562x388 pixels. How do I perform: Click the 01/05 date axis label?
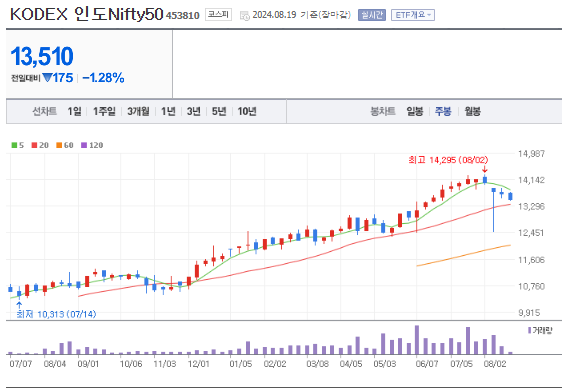[241, 364]
